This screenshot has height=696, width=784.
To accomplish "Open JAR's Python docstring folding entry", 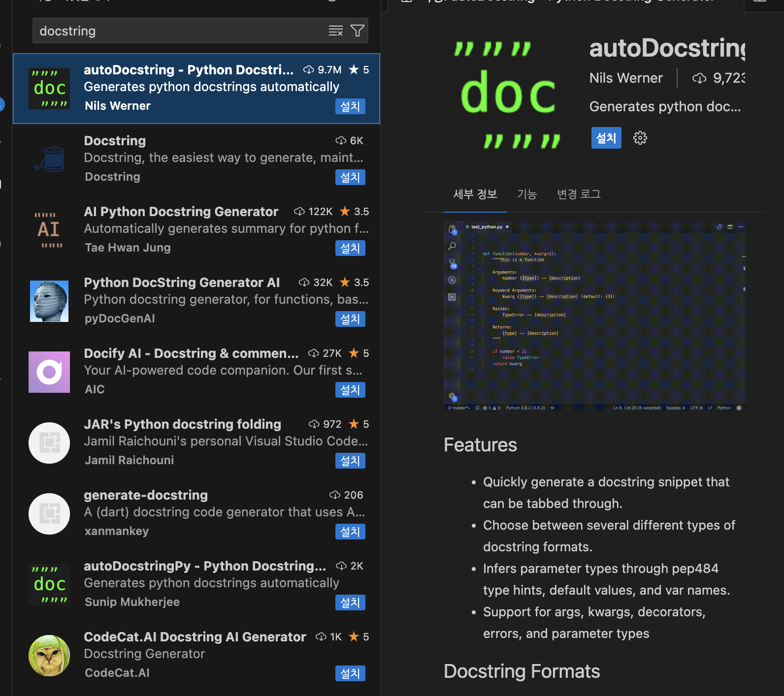I will click(196, 443).
